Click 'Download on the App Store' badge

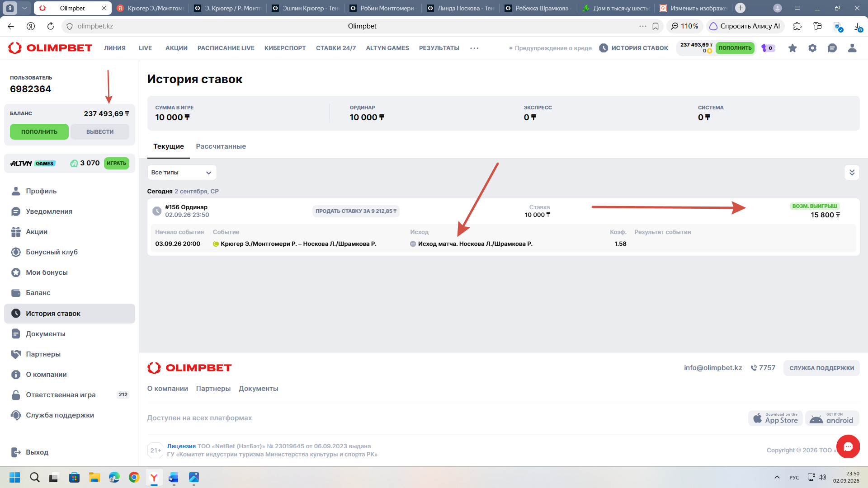(x=775, y=418)
